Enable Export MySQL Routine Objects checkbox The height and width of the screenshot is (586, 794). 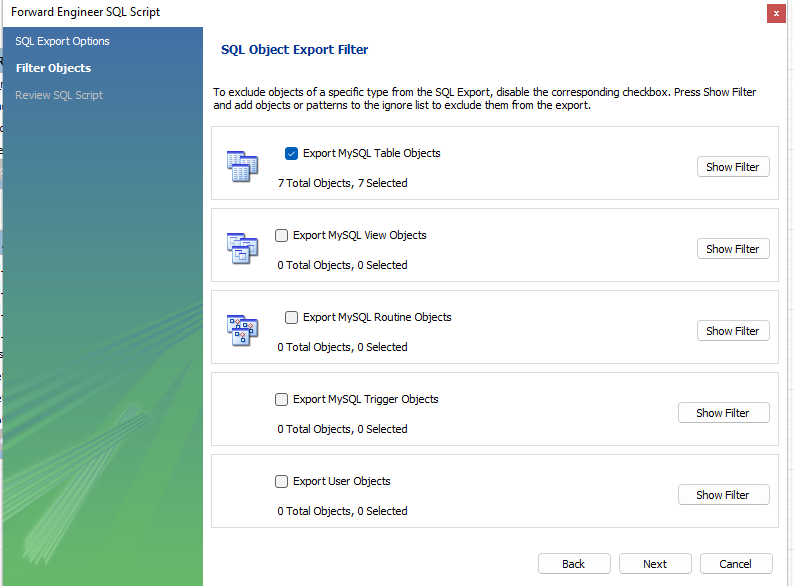[x=291, y=318]
